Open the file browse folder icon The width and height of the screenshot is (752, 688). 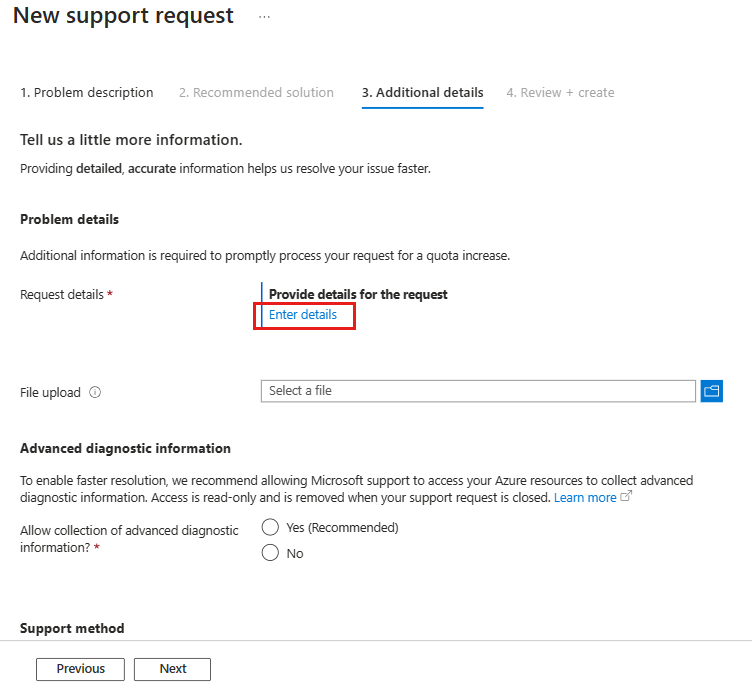(x=711, y=391)
